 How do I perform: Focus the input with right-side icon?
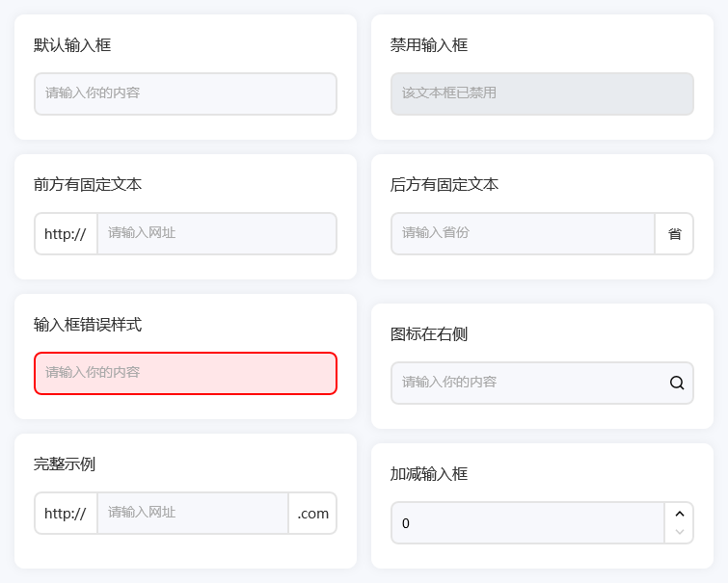click(526, 383)
